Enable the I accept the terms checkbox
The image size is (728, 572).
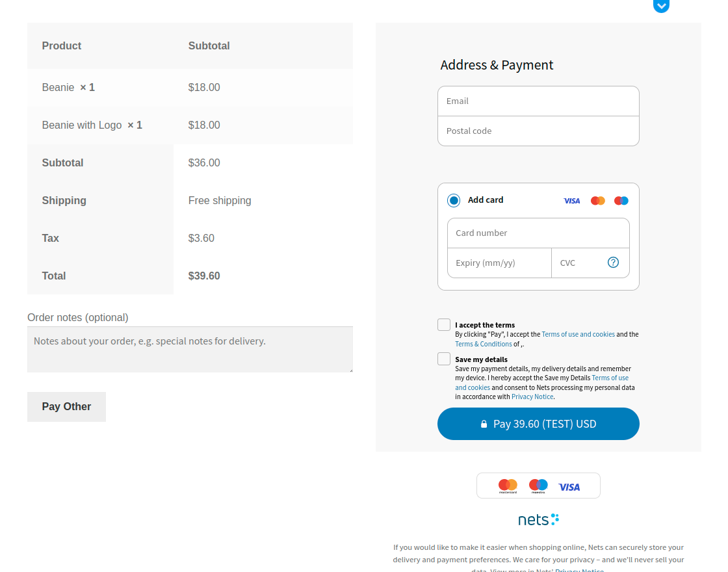(x=443, y=324)
